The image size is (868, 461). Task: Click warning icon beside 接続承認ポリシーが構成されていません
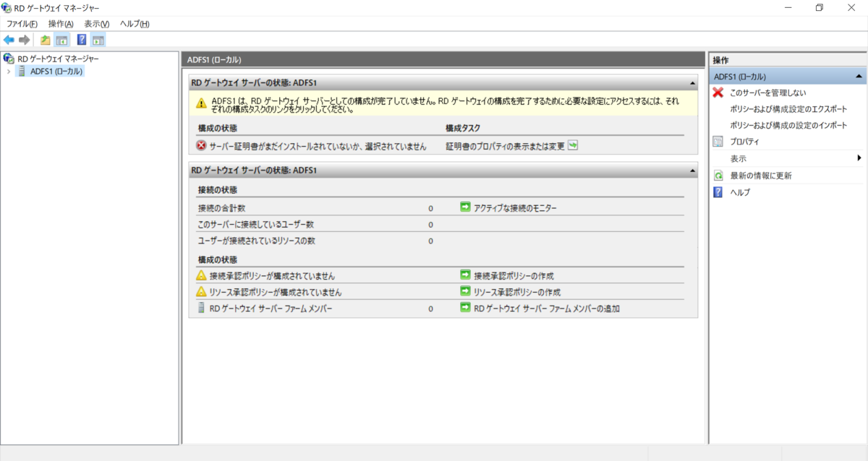tap(201, 275)
